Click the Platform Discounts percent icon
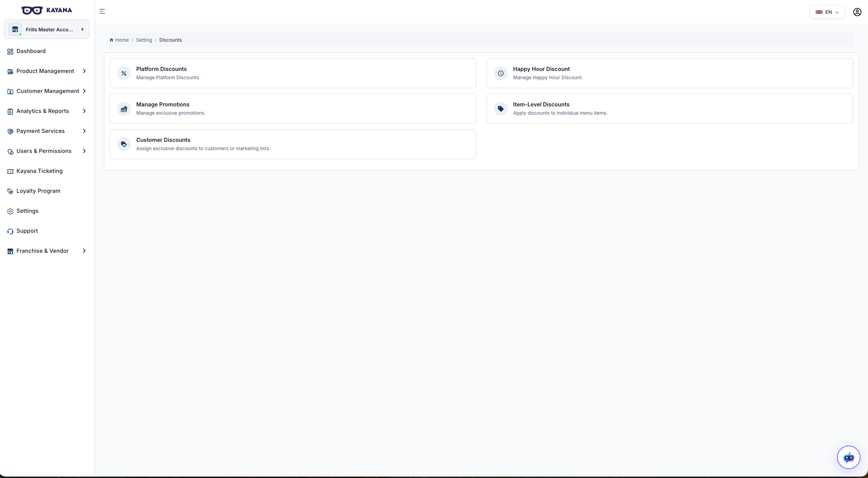 (124, 73)
